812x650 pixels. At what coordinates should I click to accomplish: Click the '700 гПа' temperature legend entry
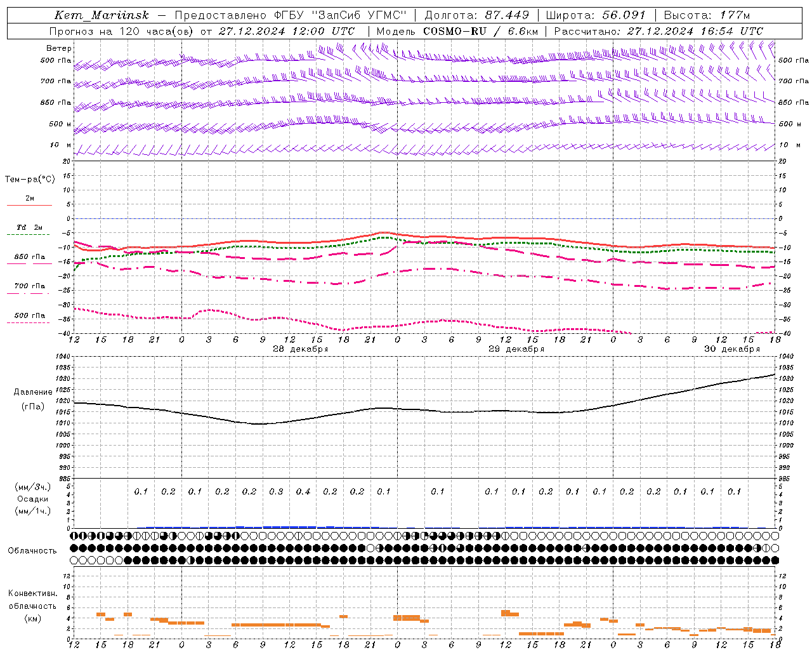tap(30, 286)
